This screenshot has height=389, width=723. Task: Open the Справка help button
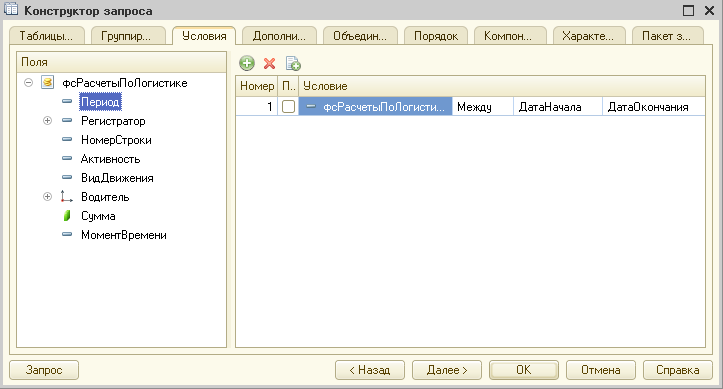678,370
